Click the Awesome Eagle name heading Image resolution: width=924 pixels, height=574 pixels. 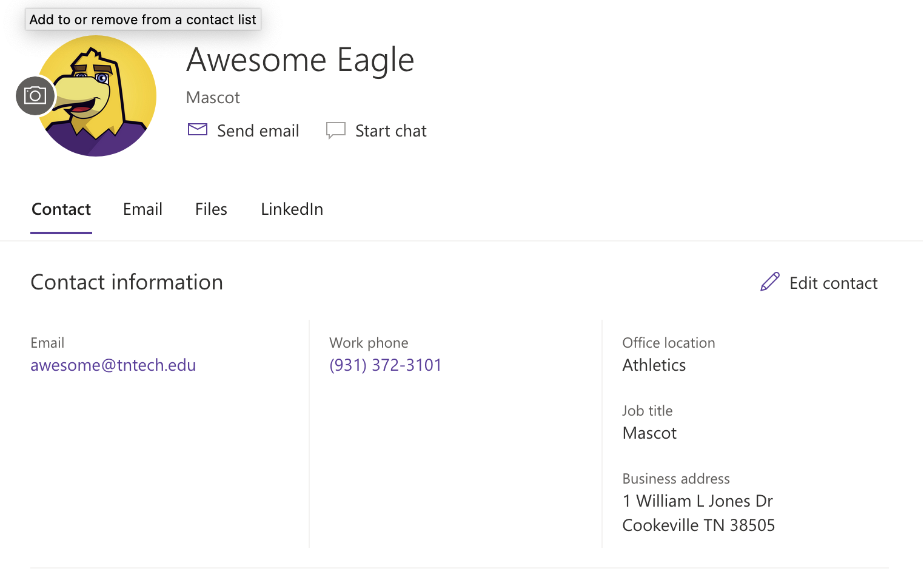click(x=300, y=60)
